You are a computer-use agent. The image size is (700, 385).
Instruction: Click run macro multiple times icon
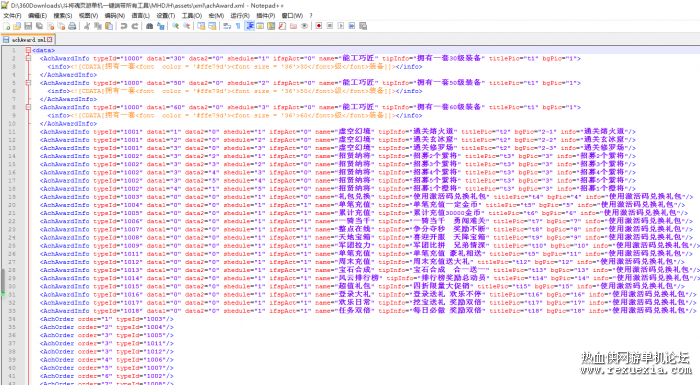(x=352, y=26)
